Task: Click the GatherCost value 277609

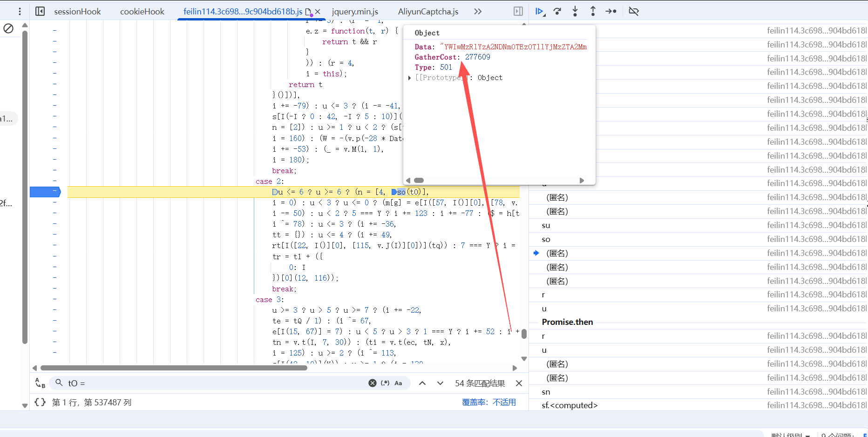Action: tap(477, 57)
